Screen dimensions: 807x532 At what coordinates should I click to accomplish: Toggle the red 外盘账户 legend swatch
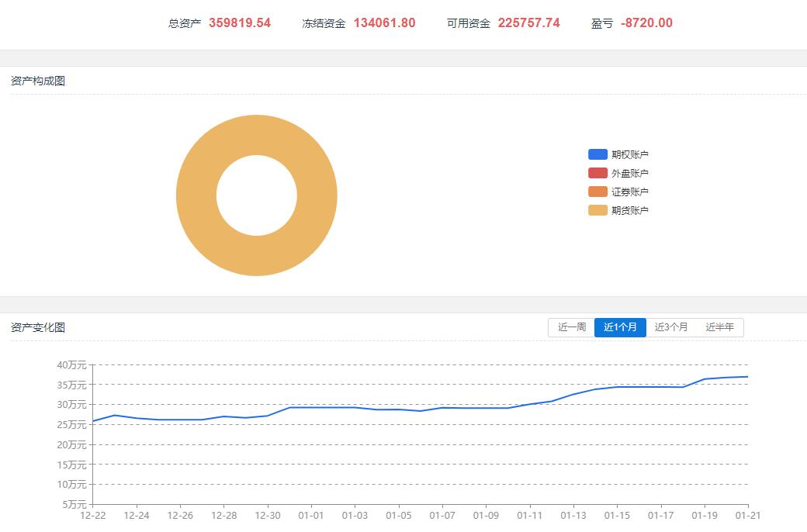point(597,173)
